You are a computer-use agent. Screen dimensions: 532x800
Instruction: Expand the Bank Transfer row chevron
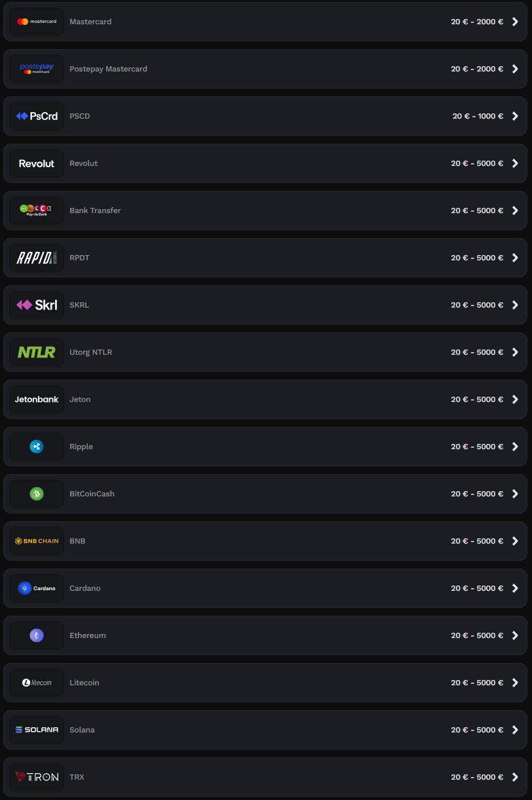click(x=515, y=210)
